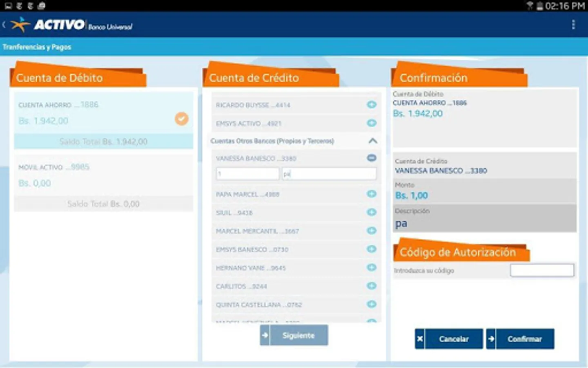Select the HERNANO VANE ...9645 row
The width and height of the screenshot is (588, 368).
[296, 268]
